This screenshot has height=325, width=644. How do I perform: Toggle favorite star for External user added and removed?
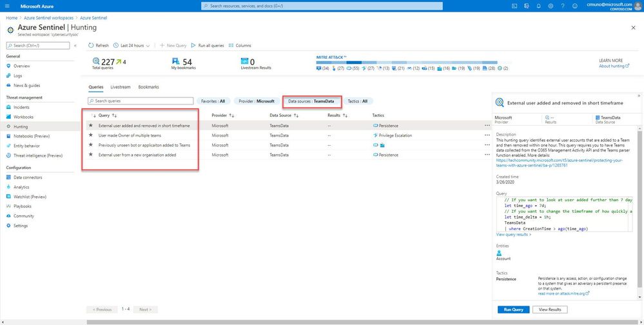91,125
